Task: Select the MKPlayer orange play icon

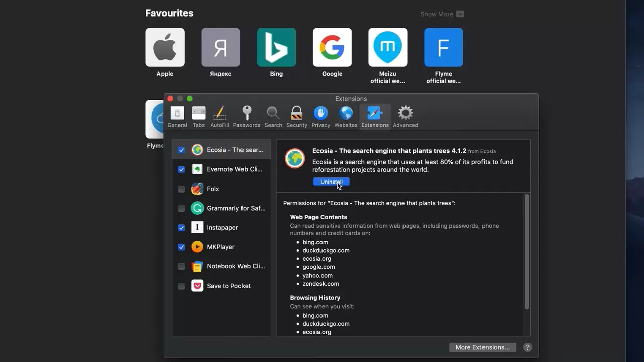Action: click(197, 247)
